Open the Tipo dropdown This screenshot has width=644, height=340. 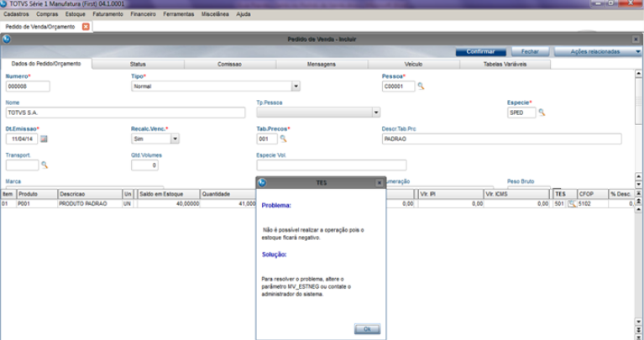(x=296, y=86)
